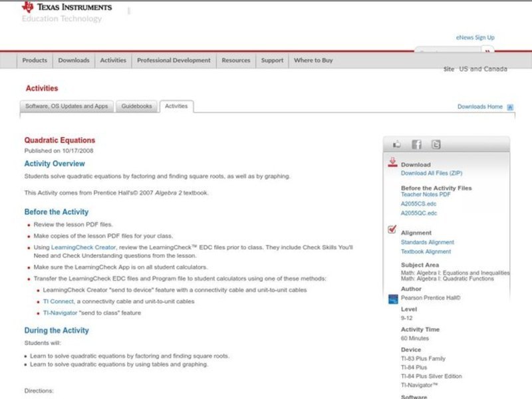Open the Professional Development menu
The image size is (532, 399).
click(174, 61)
